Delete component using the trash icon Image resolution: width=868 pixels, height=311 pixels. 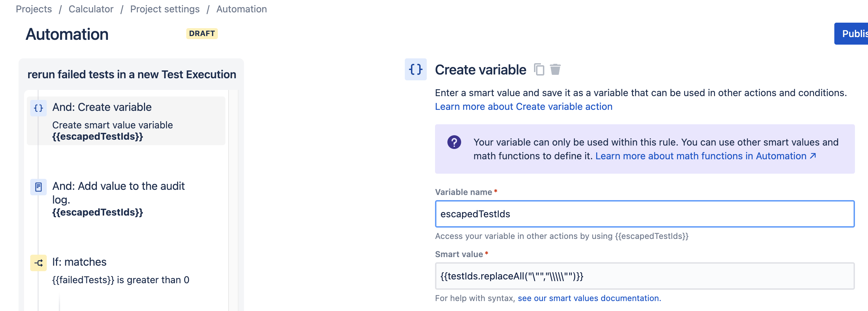pos(555,69)
